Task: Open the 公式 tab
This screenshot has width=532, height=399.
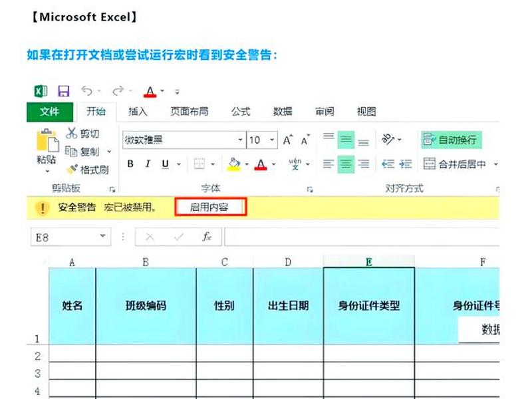Action: point(241,111)
